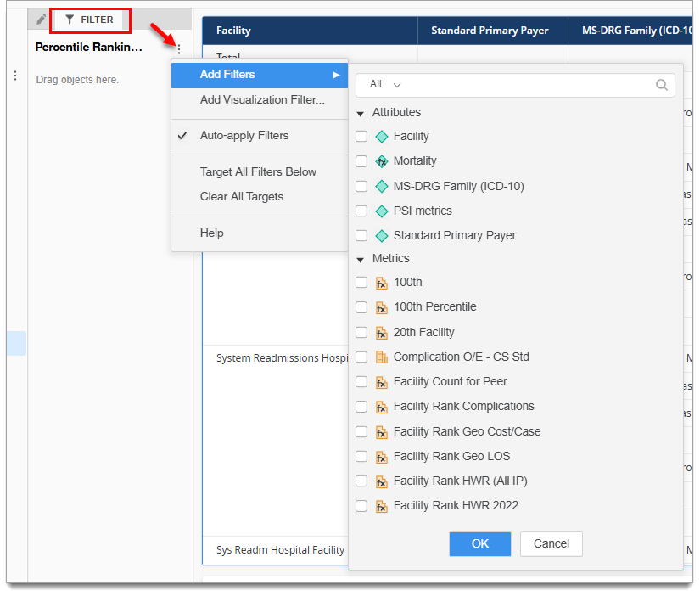Click the search magnifier icon

[662, 85]
